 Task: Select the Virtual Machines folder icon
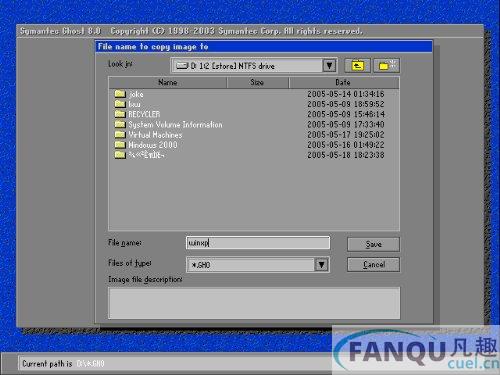120,135
